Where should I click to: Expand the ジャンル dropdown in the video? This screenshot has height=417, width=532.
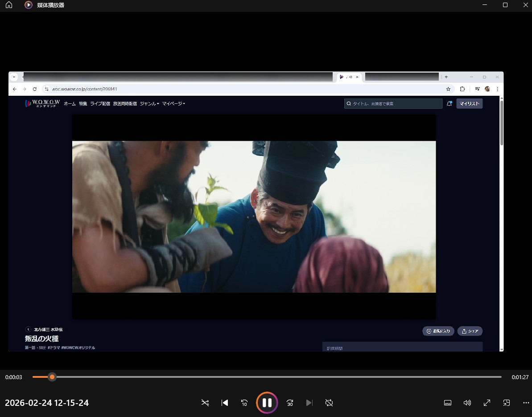[x=149, y=104]
